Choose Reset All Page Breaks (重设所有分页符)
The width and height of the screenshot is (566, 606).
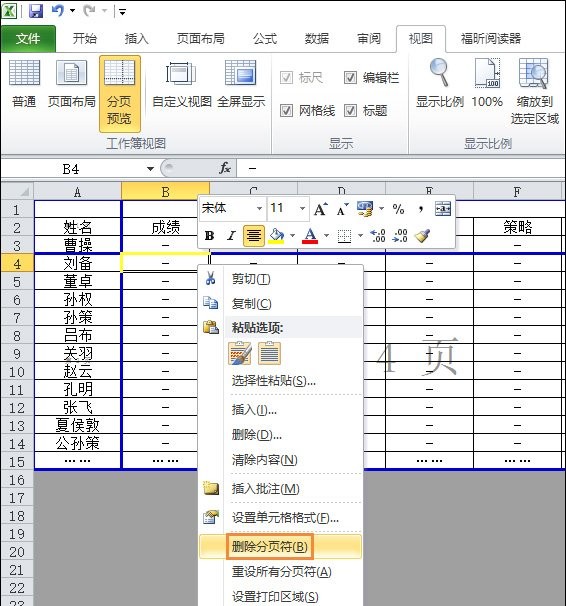281,572
